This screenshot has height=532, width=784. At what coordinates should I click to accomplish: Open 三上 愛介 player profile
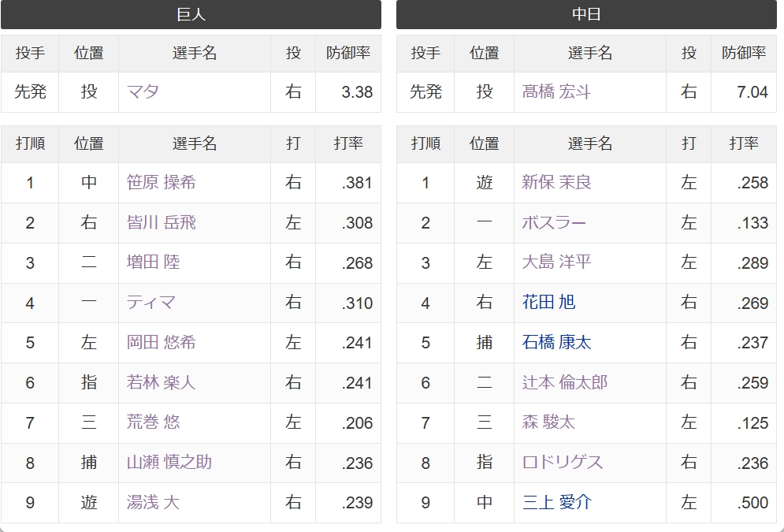(556, 503)
